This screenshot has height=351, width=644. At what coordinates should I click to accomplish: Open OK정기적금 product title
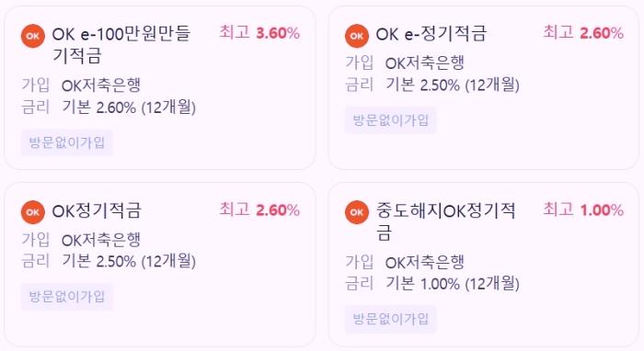click(x=97, y=210)
